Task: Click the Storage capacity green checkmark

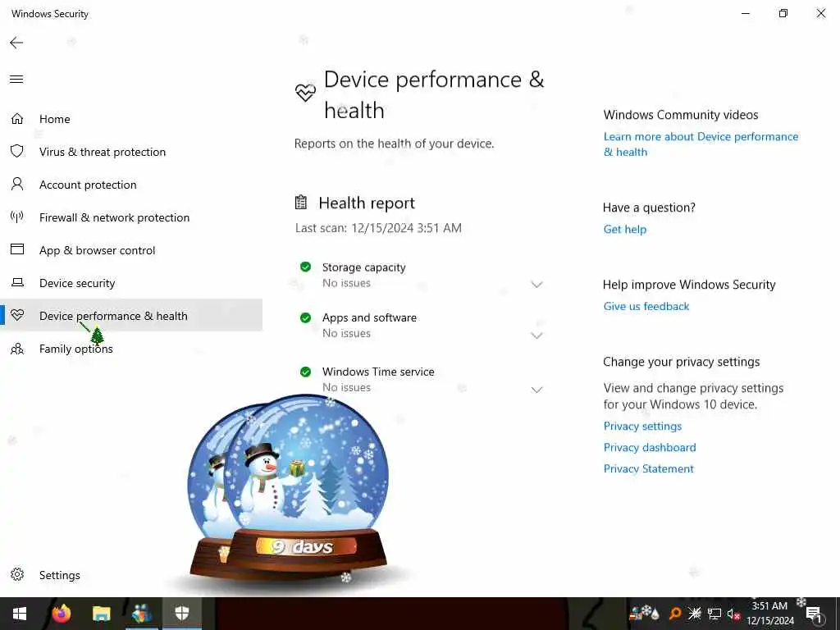Action: (305, 267)
